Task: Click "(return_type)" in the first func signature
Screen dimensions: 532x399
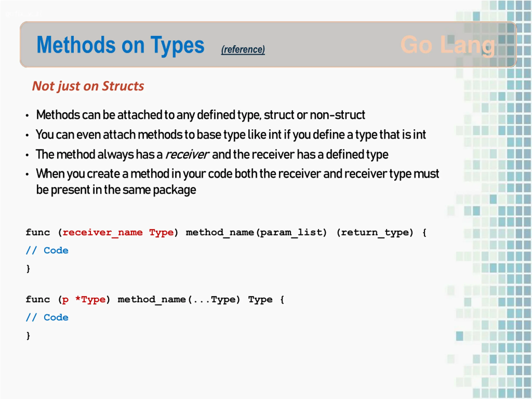Action: point(375,233)
